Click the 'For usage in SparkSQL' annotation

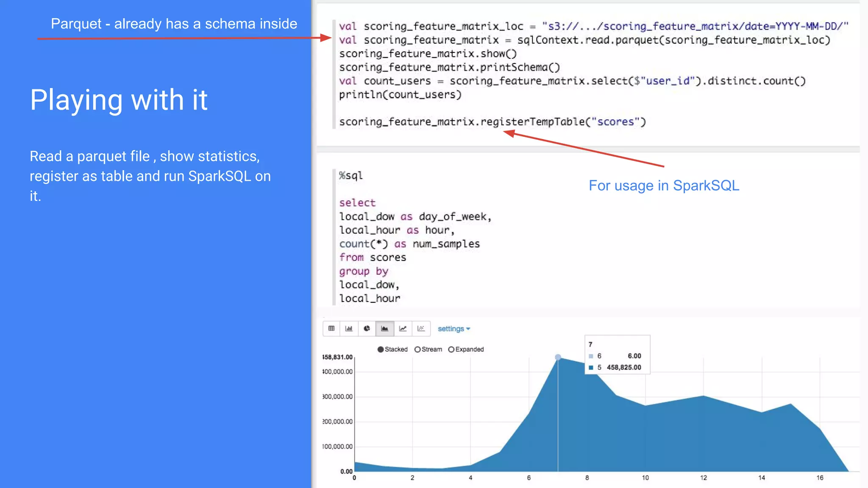(664, 186)
